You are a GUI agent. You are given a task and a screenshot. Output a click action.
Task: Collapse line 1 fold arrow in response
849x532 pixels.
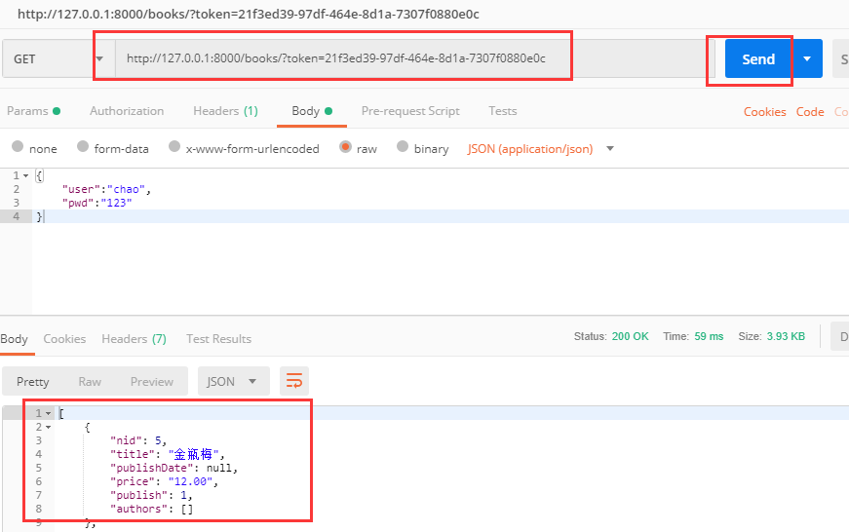(48, 413)
